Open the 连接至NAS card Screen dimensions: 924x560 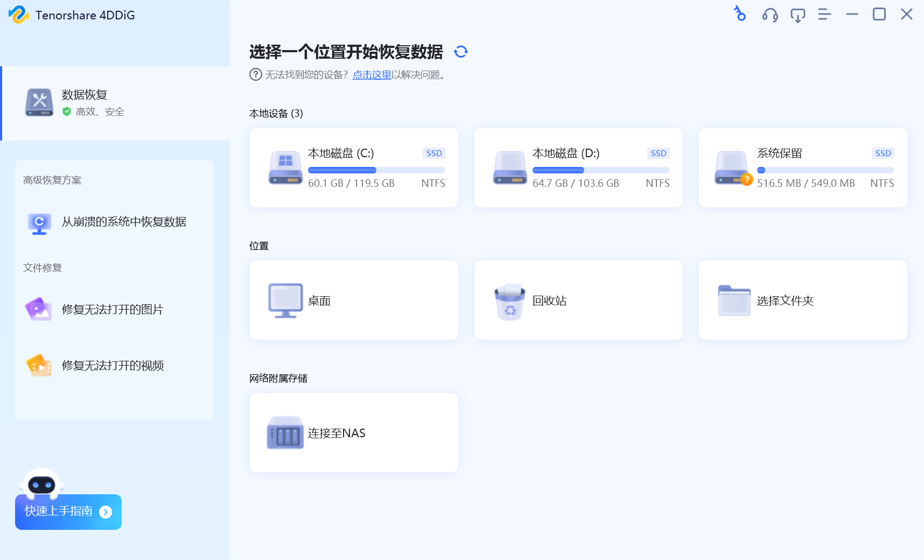coord(354,433)
